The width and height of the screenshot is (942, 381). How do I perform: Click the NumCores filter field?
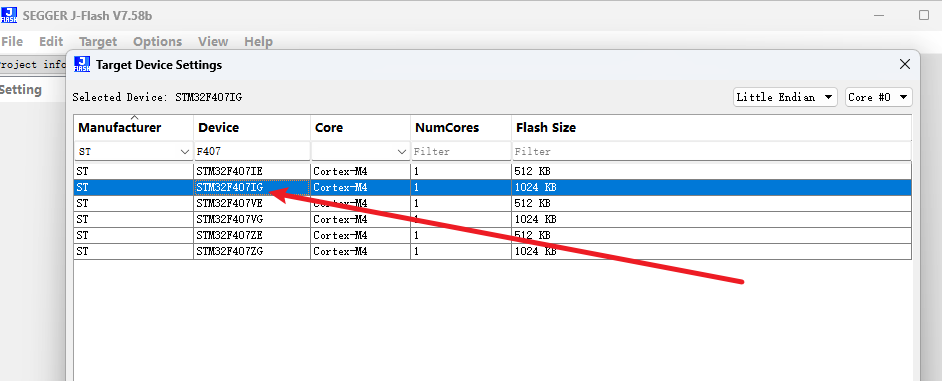(461, 151)
